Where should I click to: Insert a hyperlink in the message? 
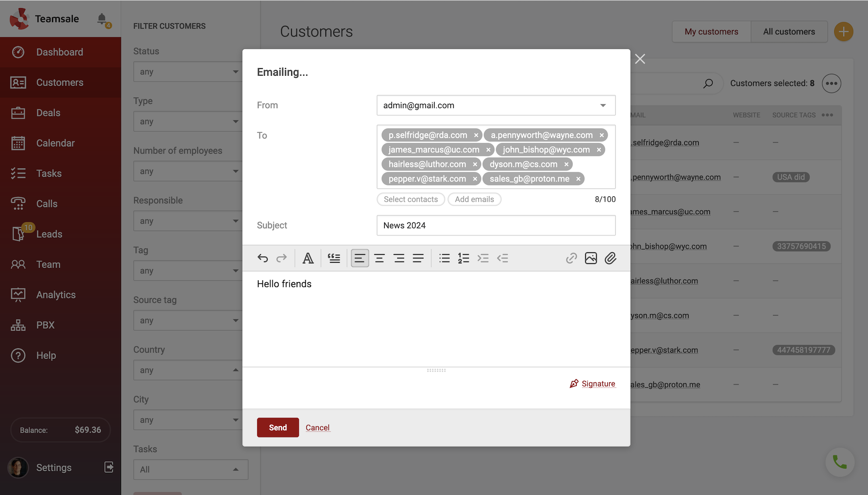[571, 259]
